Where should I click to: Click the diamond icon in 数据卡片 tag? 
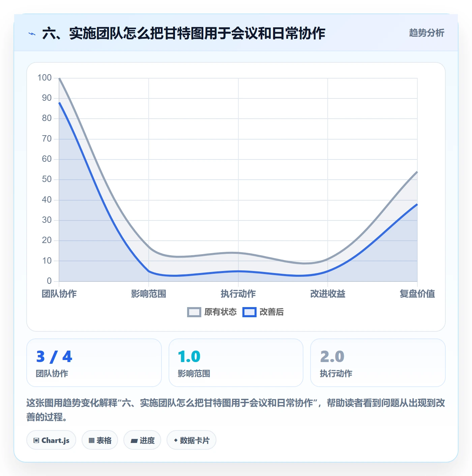[176, 440]
